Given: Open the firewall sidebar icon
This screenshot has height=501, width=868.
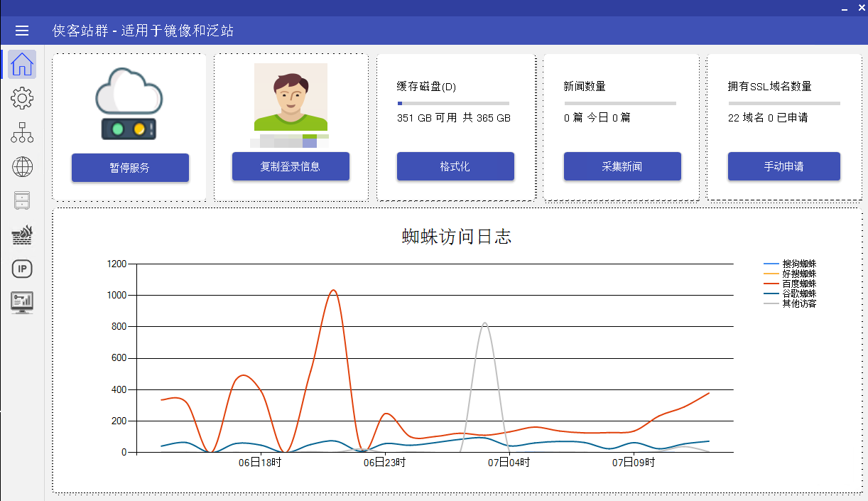Looking at the screenshot, I should (x=22, y=235).
